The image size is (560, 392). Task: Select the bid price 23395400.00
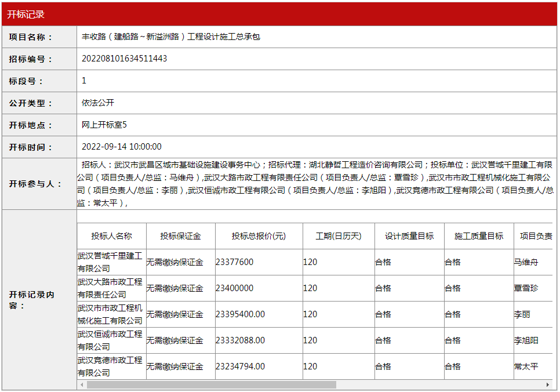click(x=241, y=314)
